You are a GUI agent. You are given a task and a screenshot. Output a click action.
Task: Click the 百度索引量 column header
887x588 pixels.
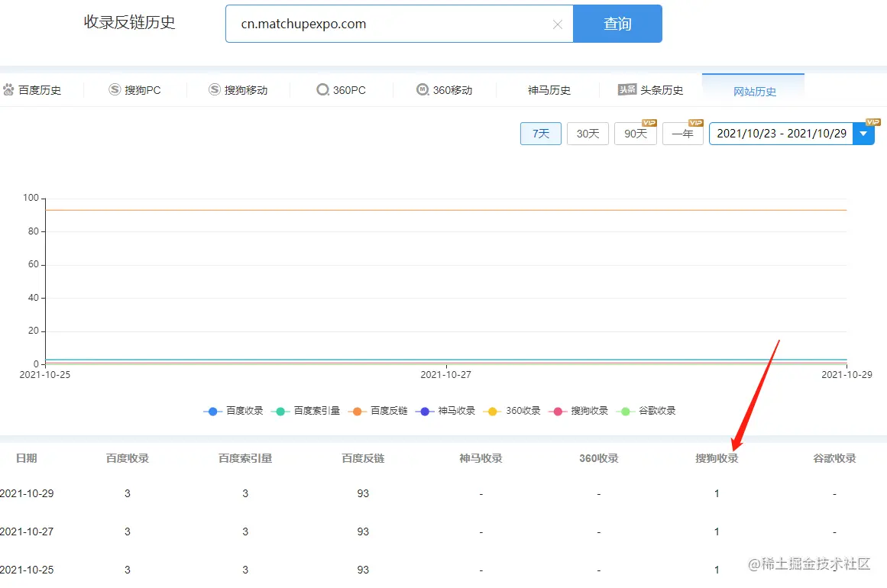(245, 458)
